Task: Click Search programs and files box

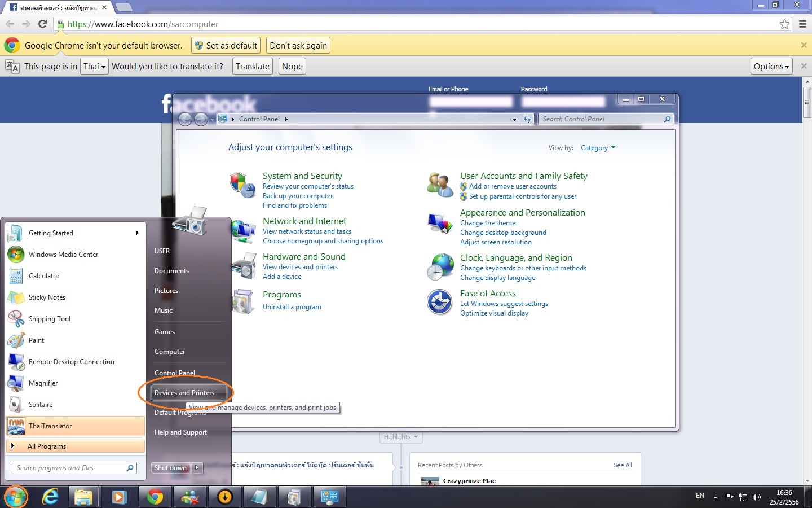Action: pos(74,467)
